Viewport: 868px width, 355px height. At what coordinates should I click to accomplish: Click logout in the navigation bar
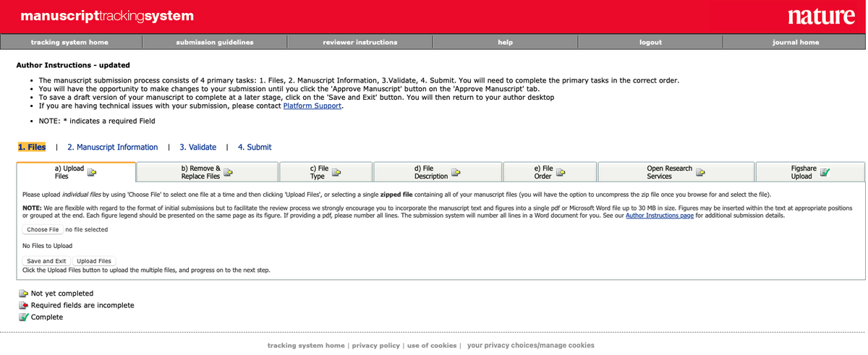(651, 42)
